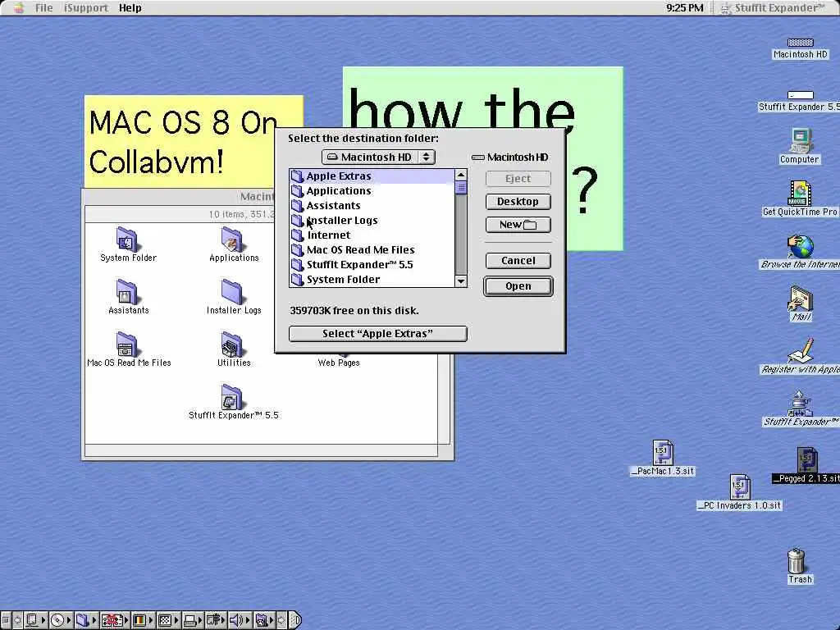Viewport: 840px width, 630px height.
Task: Open the Macintosh HD folder pop-up menu
Action: tap(378, 157)
